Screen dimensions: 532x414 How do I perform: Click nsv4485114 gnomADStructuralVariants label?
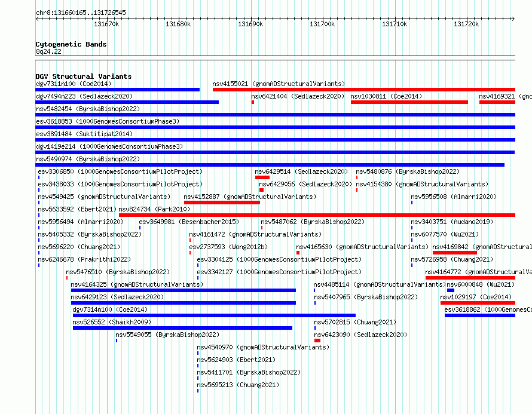click(380, 284)
